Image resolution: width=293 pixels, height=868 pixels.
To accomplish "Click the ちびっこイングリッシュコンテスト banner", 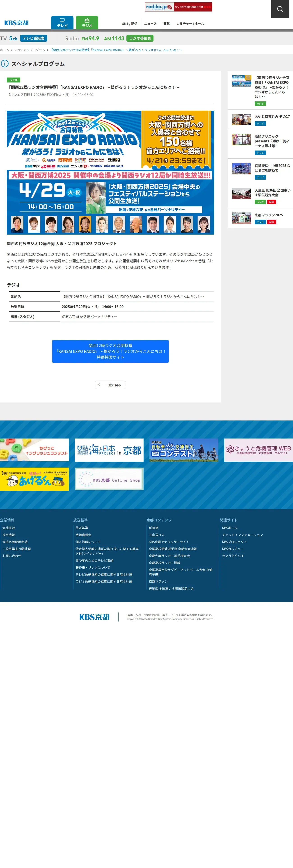I will click(x=34, y=450).
